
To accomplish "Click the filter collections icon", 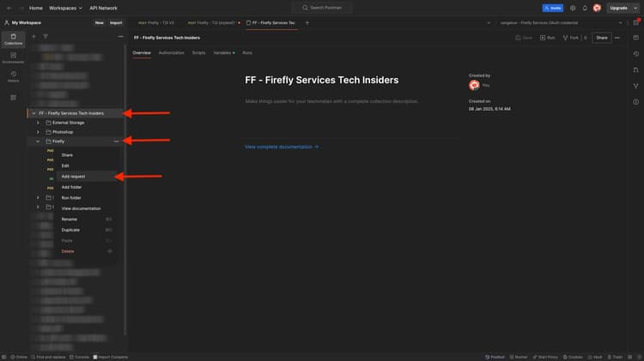I will coord(46,37).
